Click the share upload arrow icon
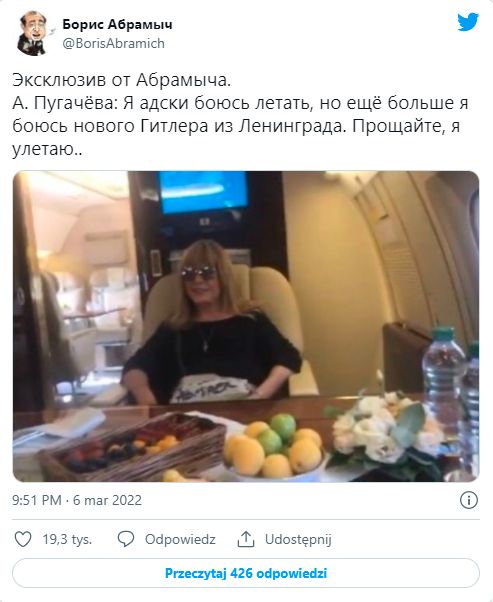 pos(246,539)
